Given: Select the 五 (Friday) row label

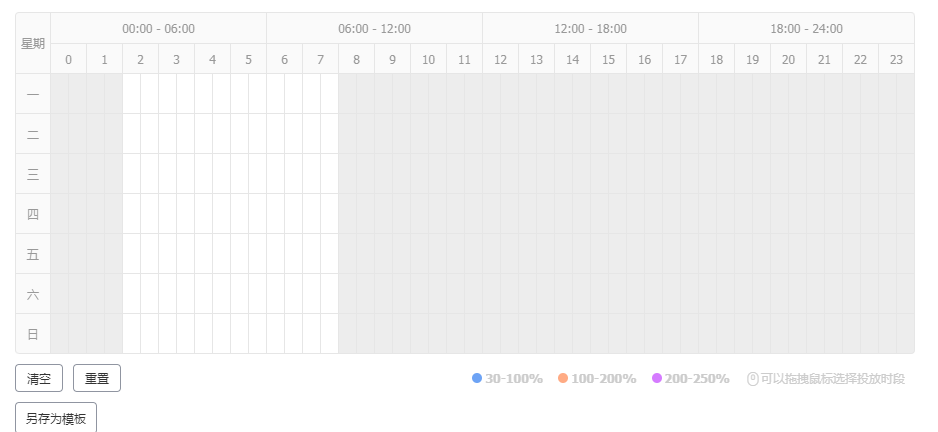Looking at the screenshot, I should tap(33, 254).
